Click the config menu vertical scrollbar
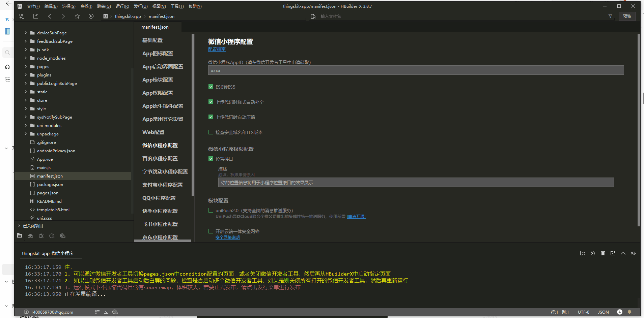 click(193, 115)
